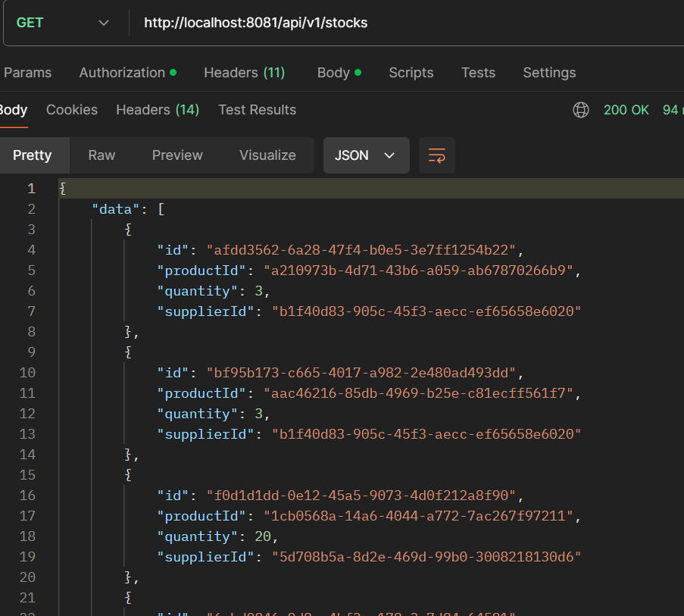This screenshot has height=616, width=684.
Task: Click the closing brace on line 20
Action: [x=128, y=577]
